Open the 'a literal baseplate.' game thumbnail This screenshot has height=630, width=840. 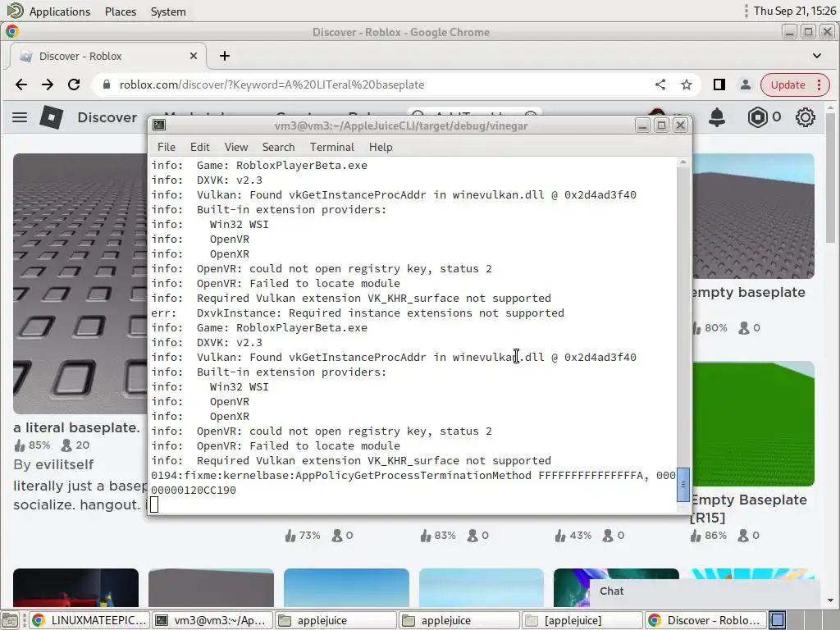pyautogui.click(x=80, y=283)
